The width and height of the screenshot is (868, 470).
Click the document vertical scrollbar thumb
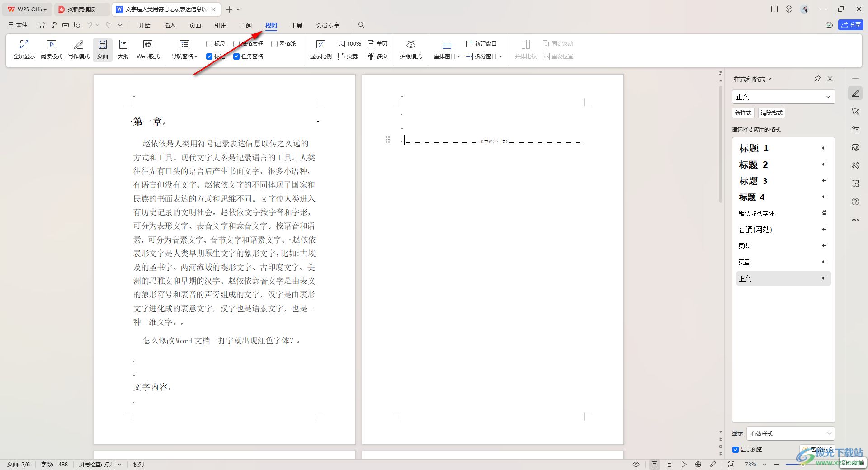click(721, 144)
